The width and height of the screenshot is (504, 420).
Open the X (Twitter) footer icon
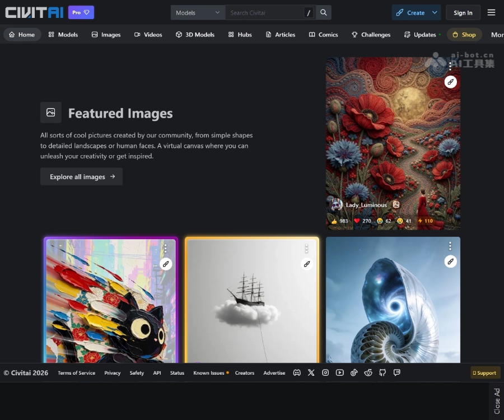(x=311, y=372)
